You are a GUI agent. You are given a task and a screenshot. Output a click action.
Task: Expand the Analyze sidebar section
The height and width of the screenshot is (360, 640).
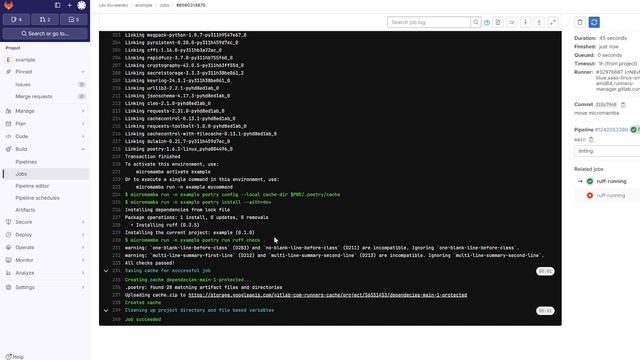pyautogui.click(x=45, y=273)
